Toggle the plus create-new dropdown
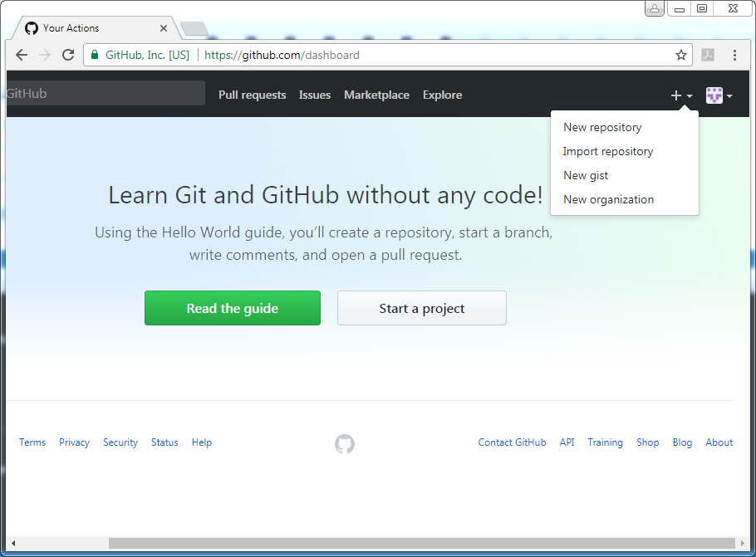 (681, 95)
